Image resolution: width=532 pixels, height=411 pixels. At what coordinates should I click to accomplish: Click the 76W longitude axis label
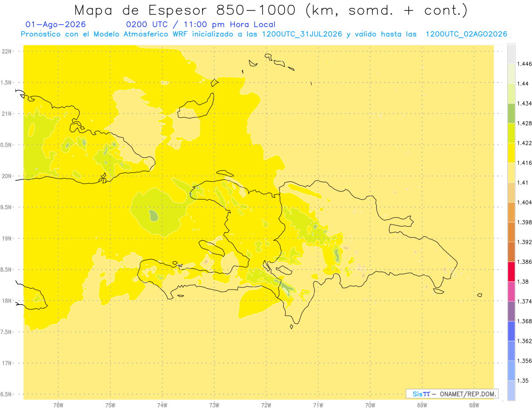58,406
